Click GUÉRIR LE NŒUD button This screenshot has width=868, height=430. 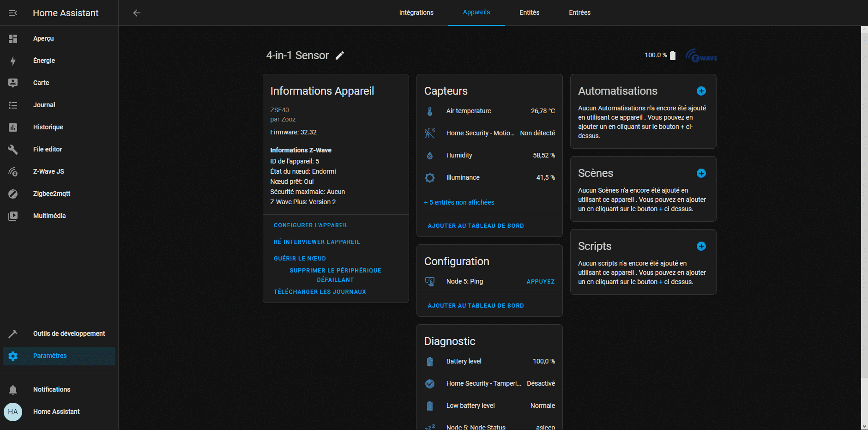pos(300,259)
